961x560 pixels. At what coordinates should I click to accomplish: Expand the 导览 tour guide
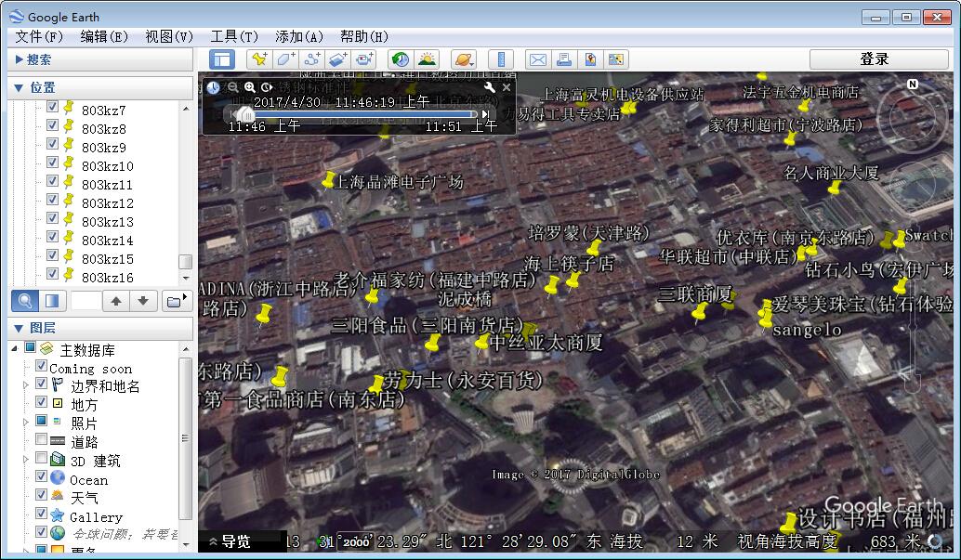[x=230, y=541]
